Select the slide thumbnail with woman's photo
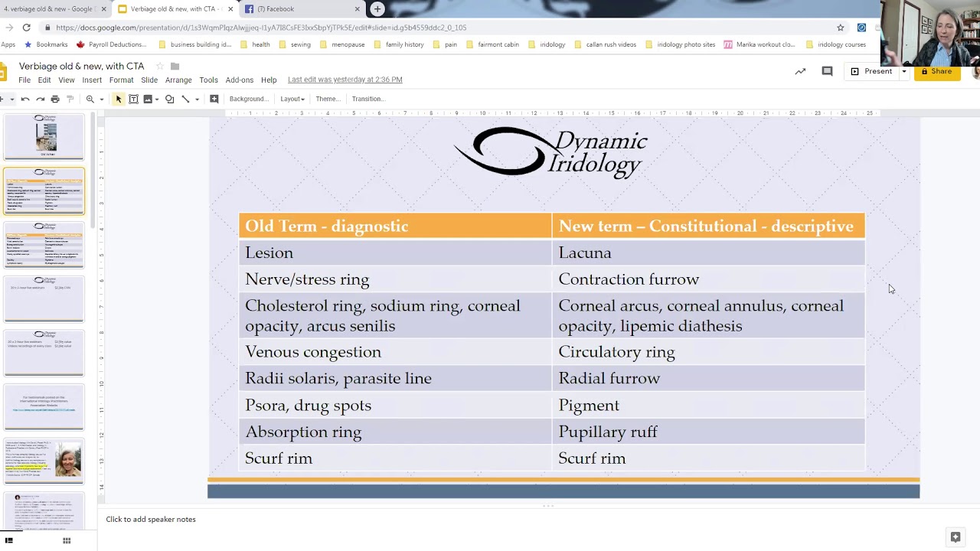 [x=45, y=460]
